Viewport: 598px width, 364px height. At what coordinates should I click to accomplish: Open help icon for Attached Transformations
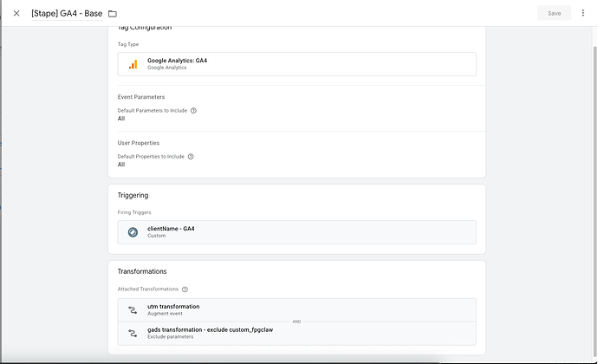pos(185,289)
